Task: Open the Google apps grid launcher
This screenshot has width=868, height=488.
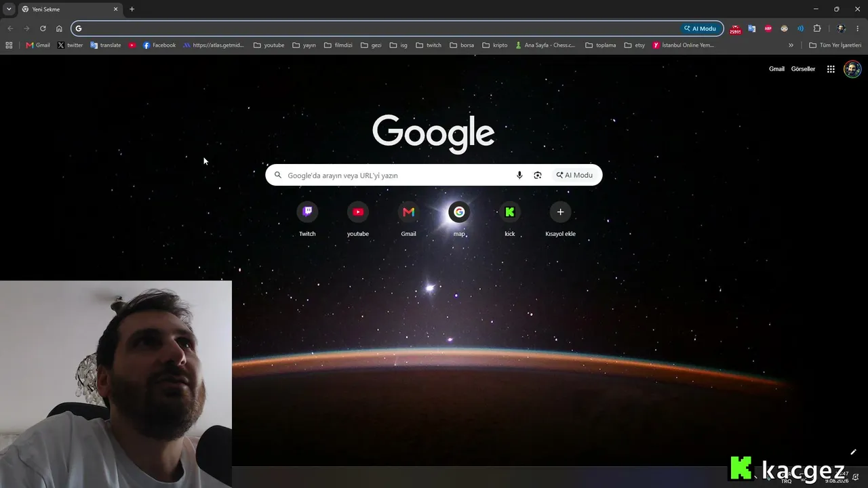Action: 831,69
